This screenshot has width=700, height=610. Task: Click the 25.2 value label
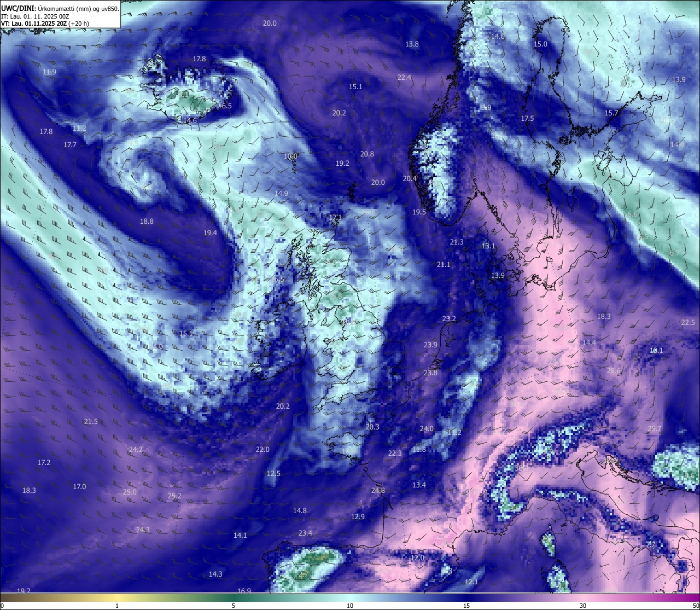pos(174,496)
